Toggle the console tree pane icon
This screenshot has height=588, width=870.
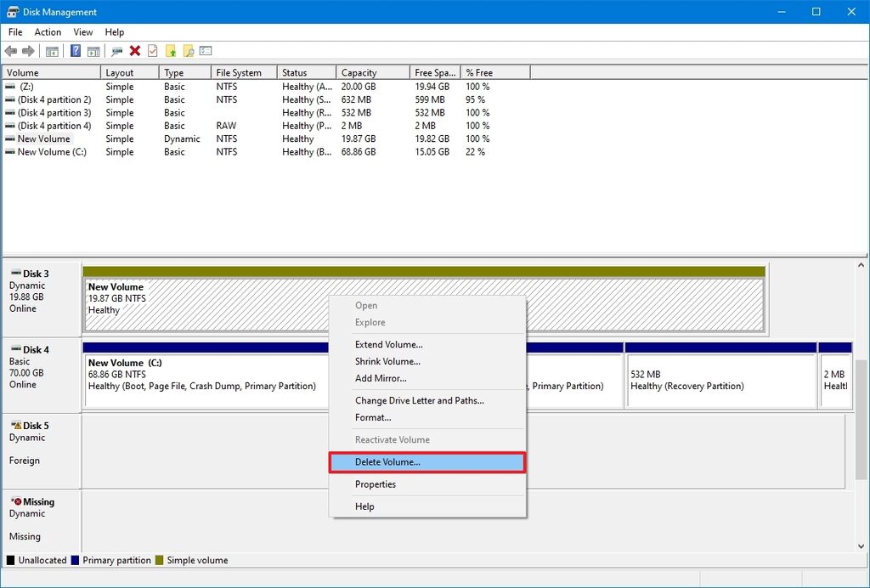point(52,50)
